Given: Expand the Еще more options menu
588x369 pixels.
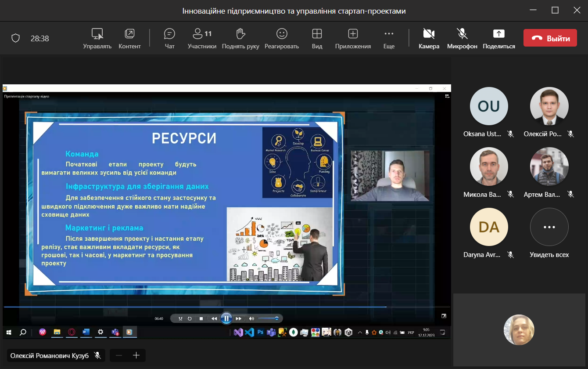Looking at the screenshot, I should [389, 38].
